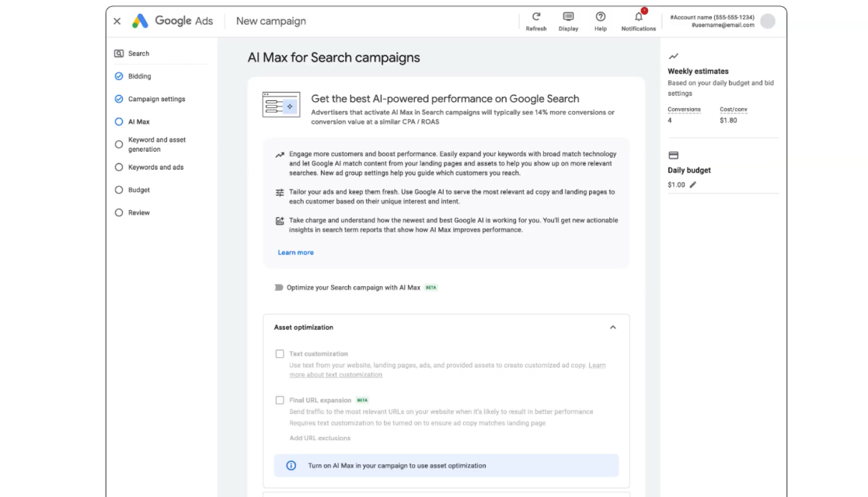Click the Google Ads logo
The image size is (868, 497).
pos(173,21)
